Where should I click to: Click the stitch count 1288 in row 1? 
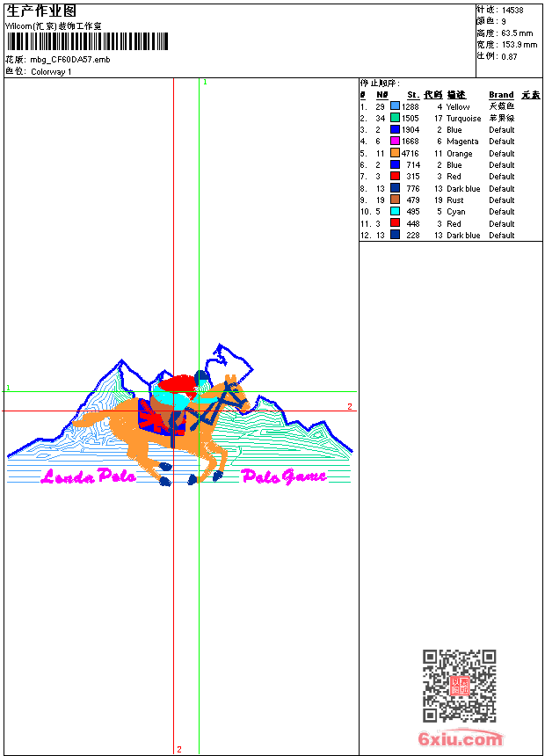[411, 106]
